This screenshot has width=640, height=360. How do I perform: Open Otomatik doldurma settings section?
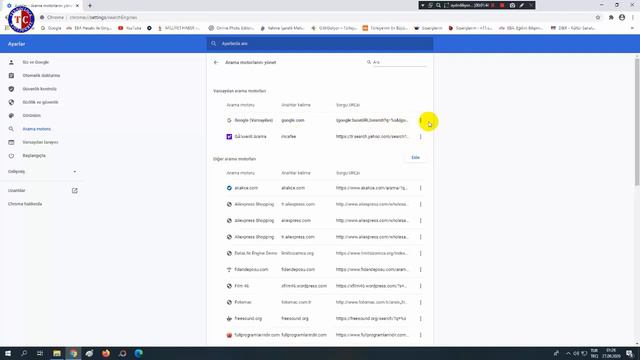coord(41,76)
